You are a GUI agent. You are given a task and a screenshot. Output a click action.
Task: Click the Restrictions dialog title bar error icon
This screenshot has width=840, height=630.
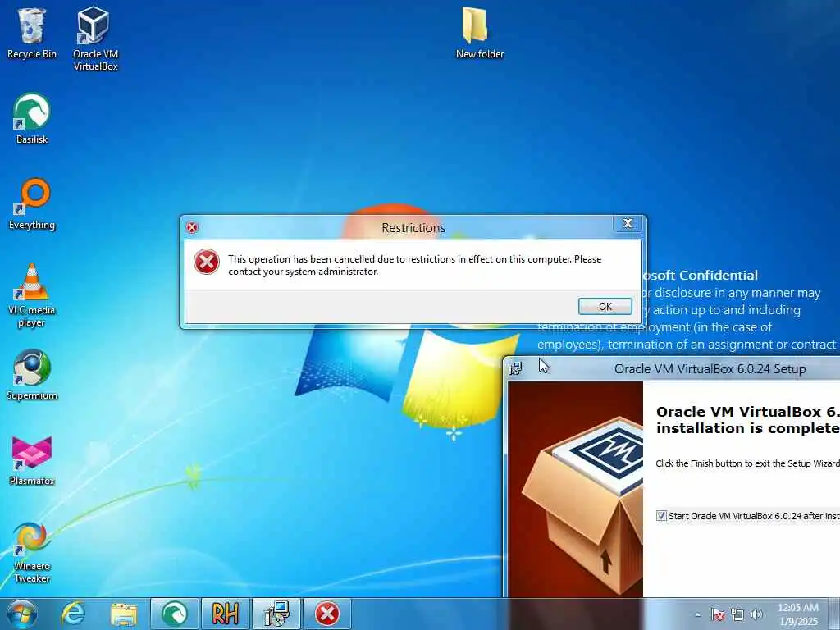click(192, 227)
